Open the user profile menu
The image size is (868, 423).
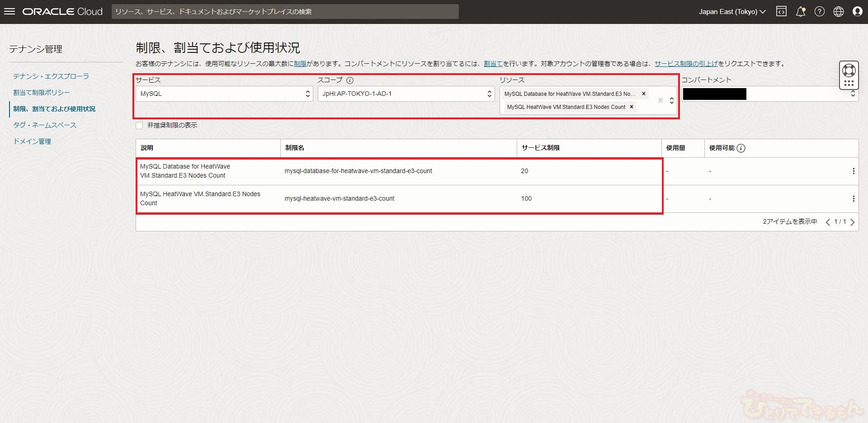(x=857, y=12)
